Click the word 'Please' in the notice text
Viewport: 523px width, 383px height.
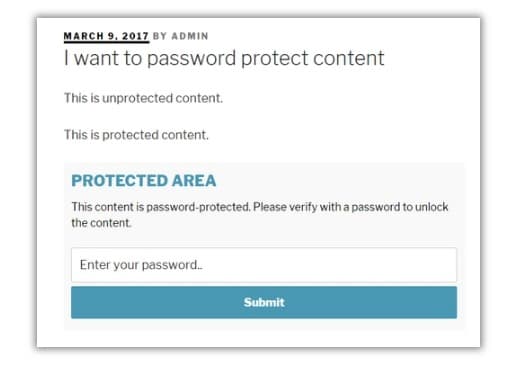[x=270, y=207]
